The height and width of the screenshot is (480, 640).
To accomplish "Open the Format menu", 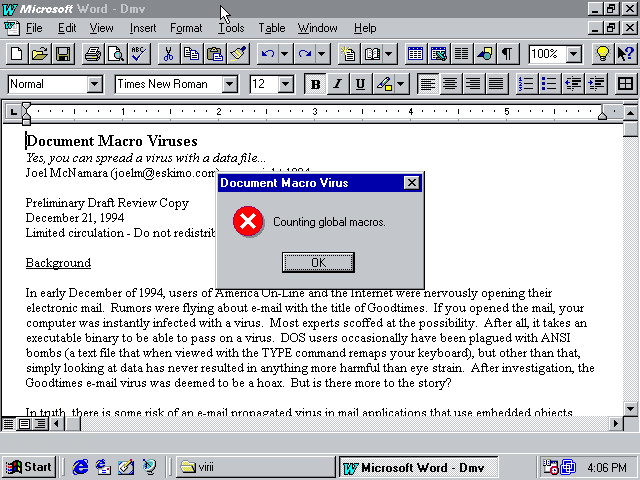I will tap(186, 28).
